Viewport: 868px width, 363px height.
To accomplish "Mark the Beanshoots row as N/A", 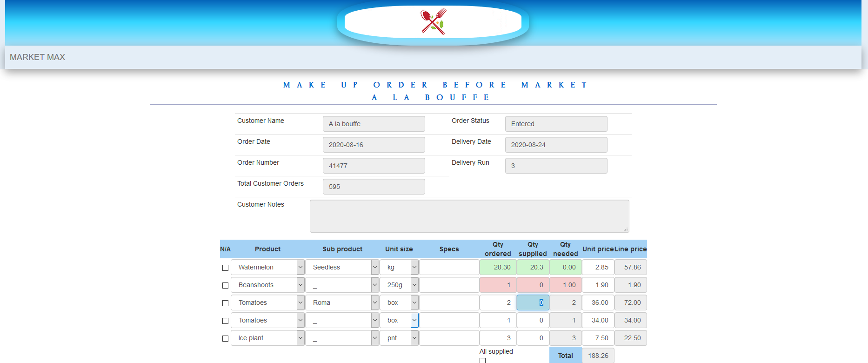I will (225, 285).
